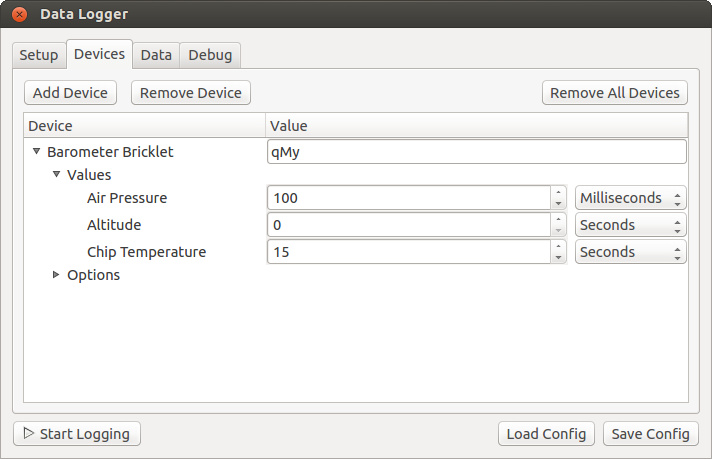The width and height of the screenshot is (712, 459).
Task: Click the Add Device button
Action: (x=70, y=93)
